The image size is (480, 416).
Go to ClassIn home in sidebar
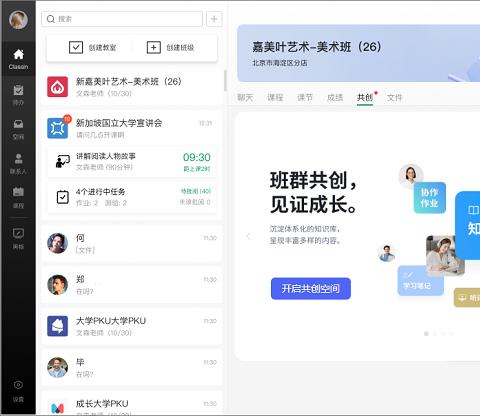[18, 59]
